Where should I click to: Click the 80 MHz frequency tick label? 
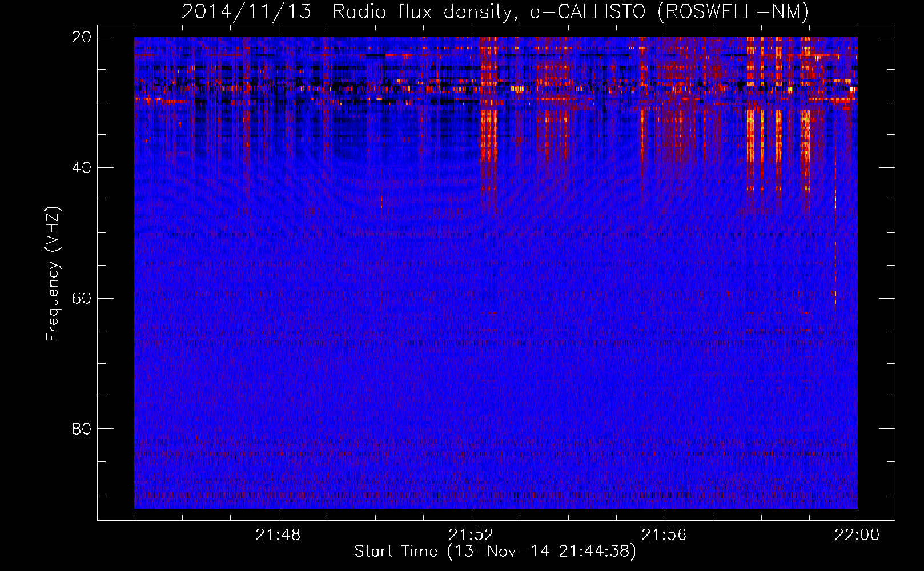pos(82,429)
